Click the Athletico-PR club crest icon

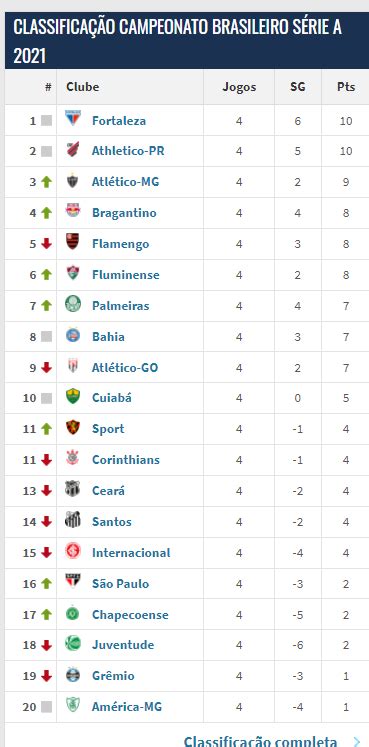pyautogui.click(x=73, y=150)
